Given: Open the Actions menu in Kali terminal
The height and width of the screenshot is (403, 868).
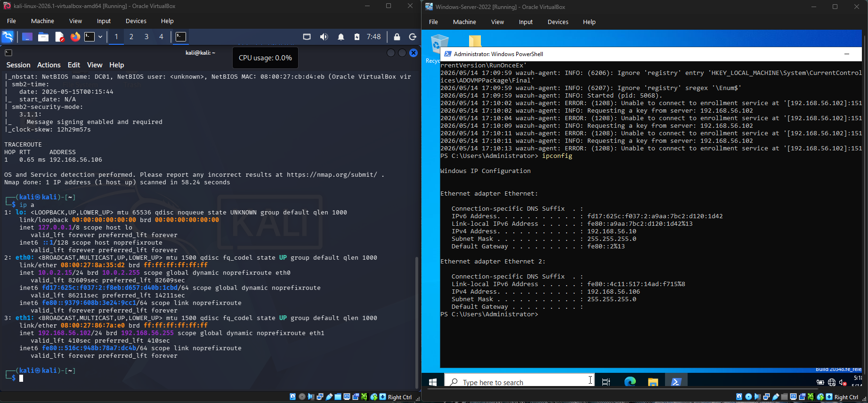Looking at the screenshot, I should tap(49, 65).
